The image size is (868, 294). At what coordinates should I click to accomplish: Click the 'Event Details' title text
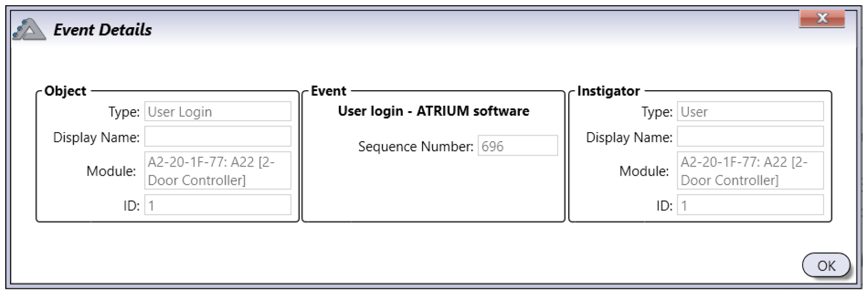click(103, 30)
